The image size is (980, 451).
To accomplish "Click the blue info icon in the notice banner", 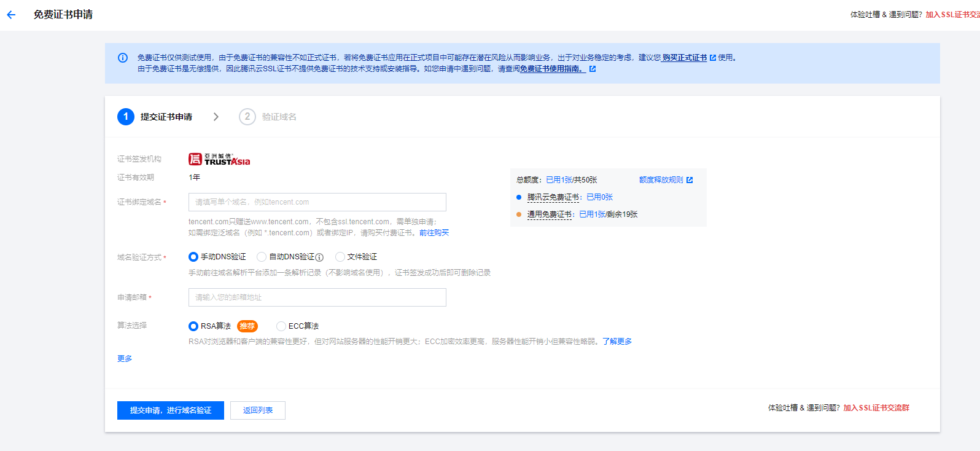I will [123, 58].
